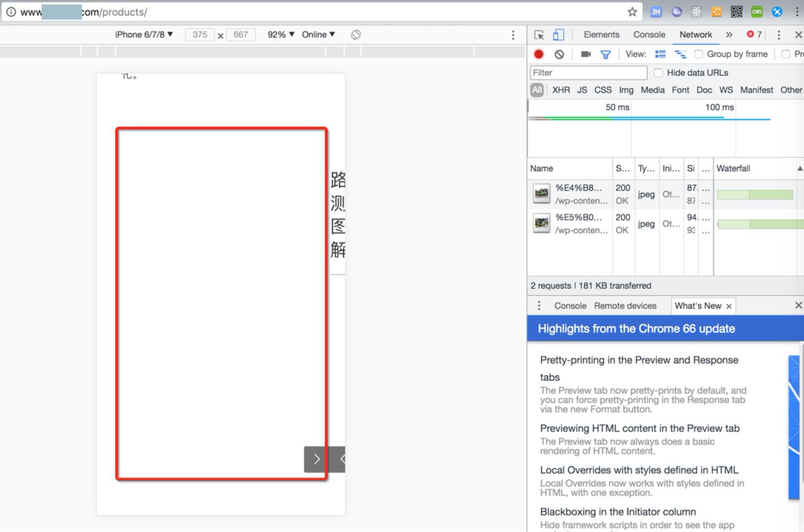Click the viewport height field 667
The width and height of the screenshot is (804, 532).
point(240,35)
